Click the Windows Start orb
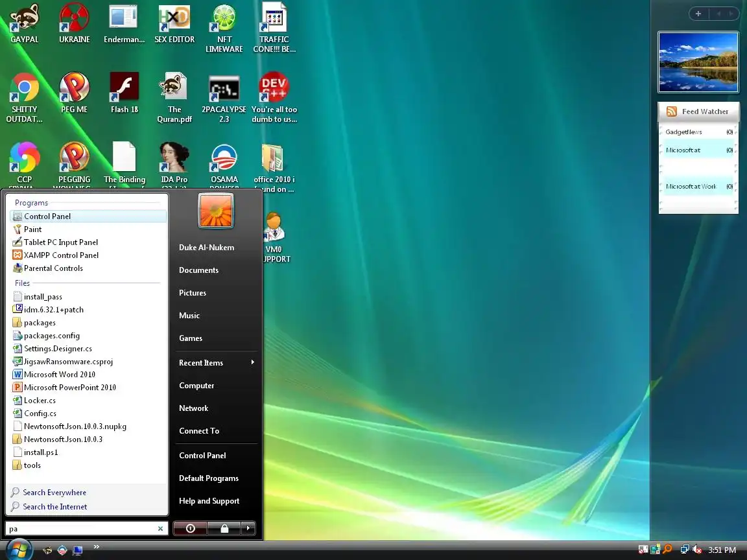Screen dimensions: 747x560 pos(19,550)
